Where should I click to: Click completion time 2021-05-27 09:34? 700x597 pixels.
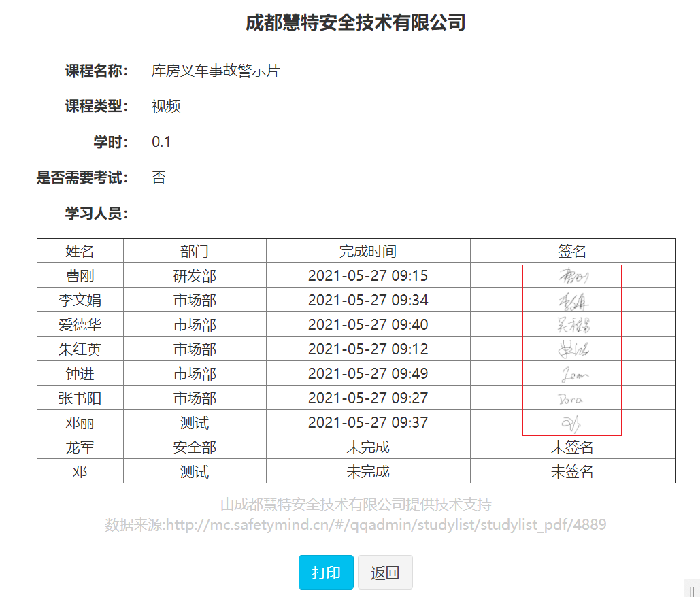pos(368,301)
